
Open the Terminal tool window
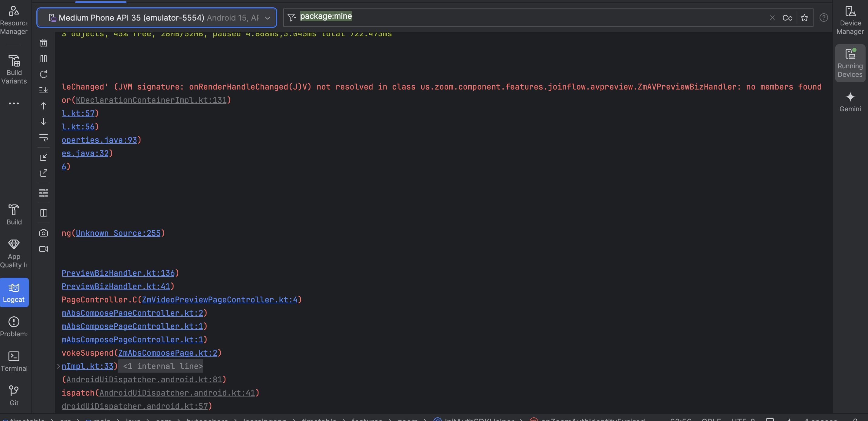(x=14, y=361)
